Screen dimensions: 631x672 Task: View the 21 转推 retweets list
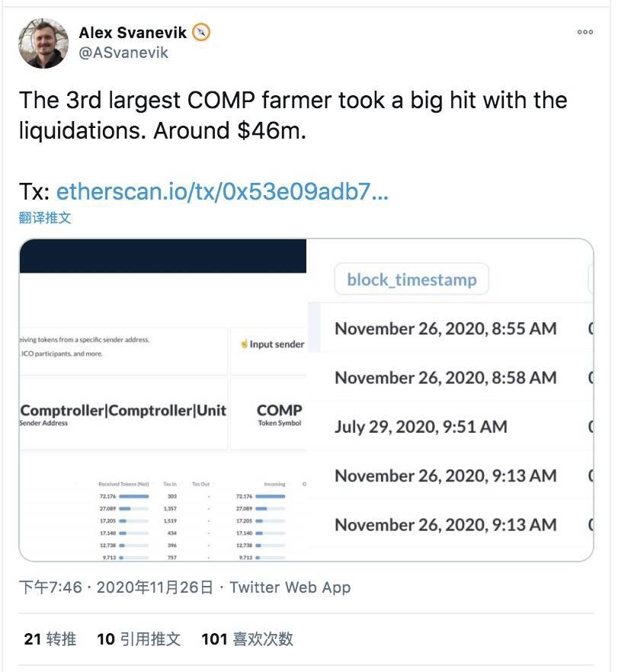pyautogui.click(x=50, y=638)
